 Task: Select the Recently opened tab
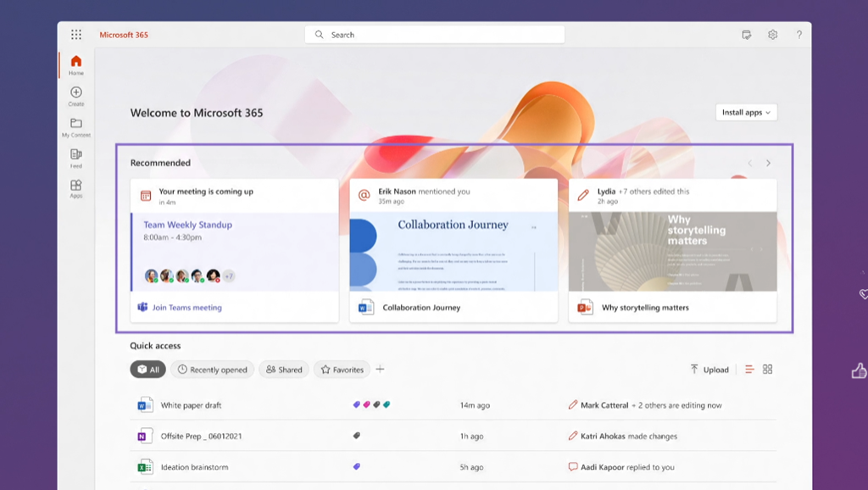click(212, 370)
